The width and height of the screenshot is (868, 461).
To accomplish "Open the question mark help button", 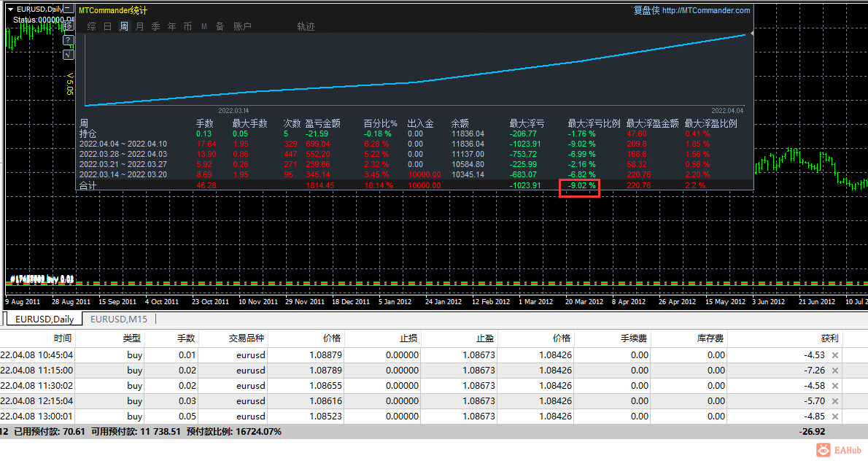I will (68, 39).
